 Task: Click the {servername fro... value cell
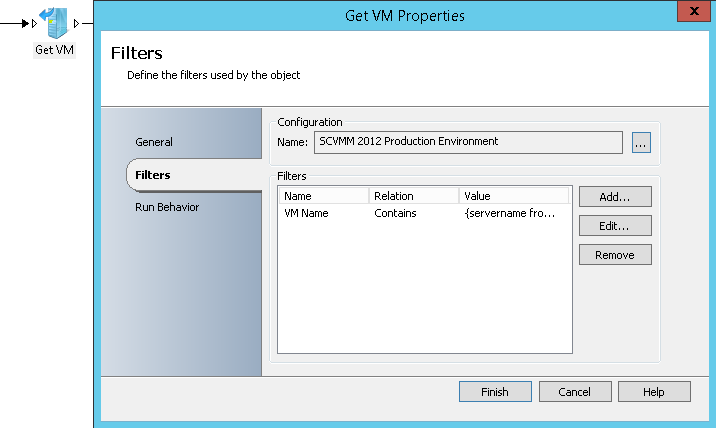510,213
